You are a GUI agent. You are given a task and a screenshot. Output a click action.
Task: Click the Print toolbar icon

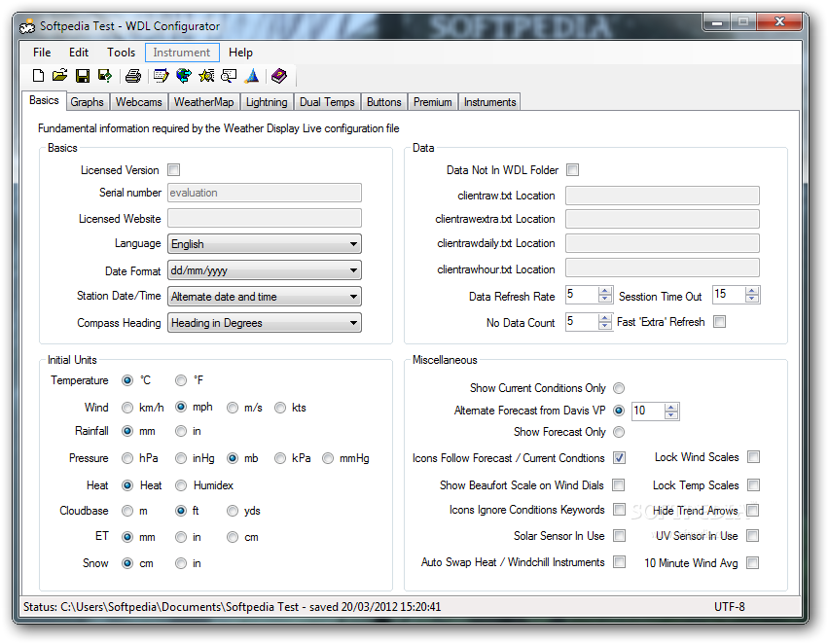pyautogui.click(x=132, y=76)
